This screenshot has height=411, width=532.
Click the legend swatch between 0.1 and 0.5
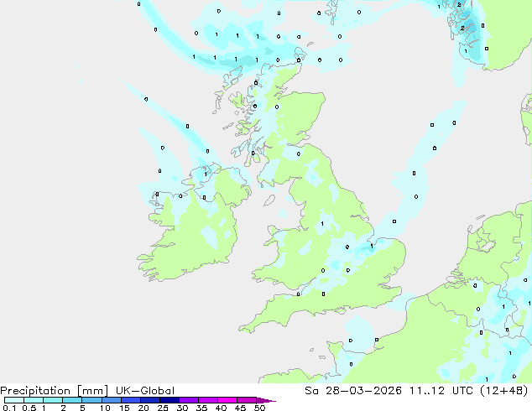click(x=14, y=400)
